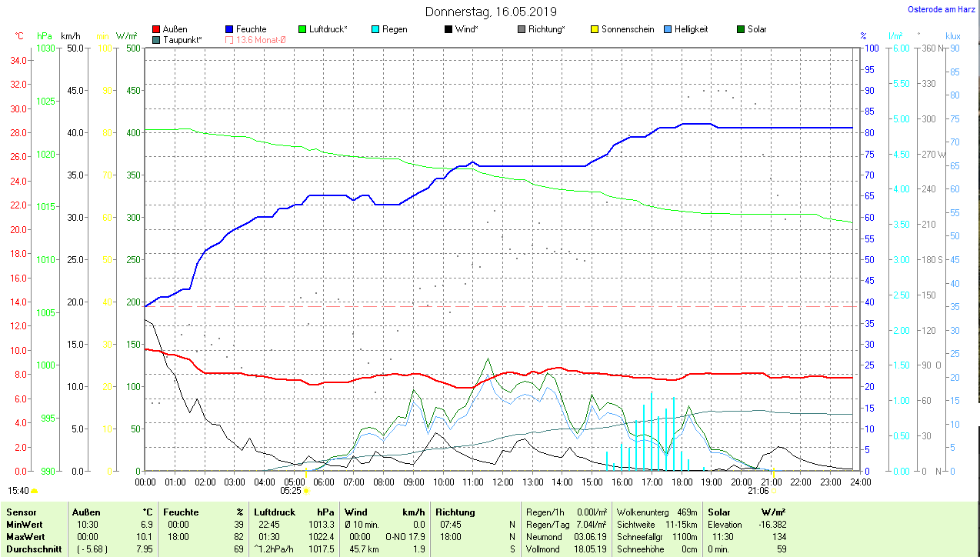This screenshot has width=980, height=557.
Task: Click the sunset marker at 21:06
Action: 774,490
